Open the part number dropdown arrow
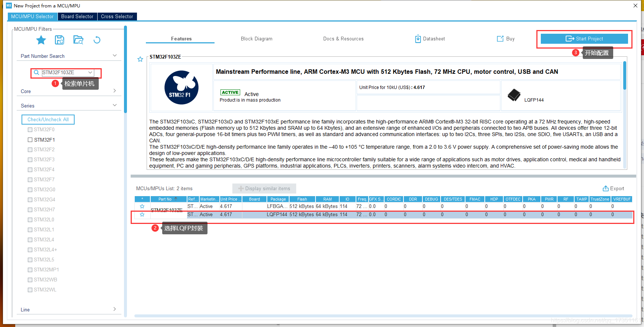 90,72
